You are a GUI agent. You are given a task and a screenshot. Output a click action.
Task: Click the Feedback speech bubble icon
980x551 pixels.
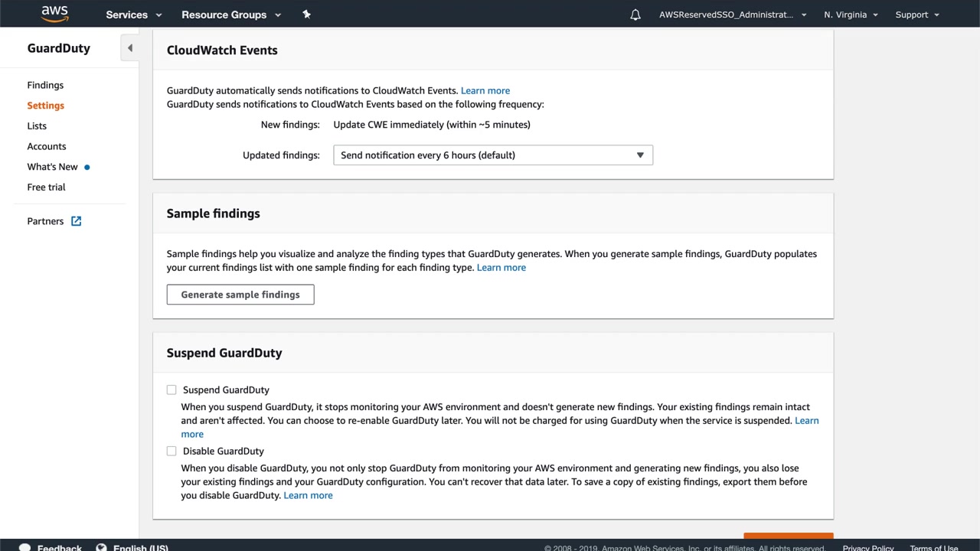[24, 547]
